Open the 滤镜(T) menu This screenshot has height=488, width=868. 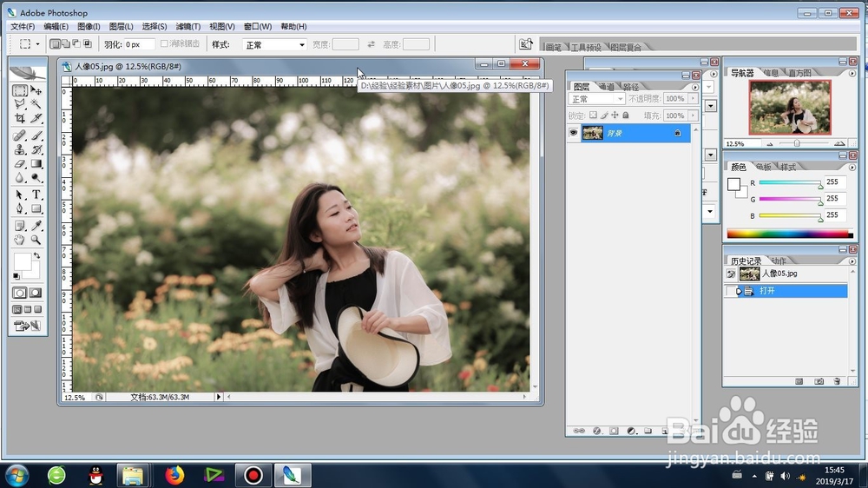tap(188, 26)
